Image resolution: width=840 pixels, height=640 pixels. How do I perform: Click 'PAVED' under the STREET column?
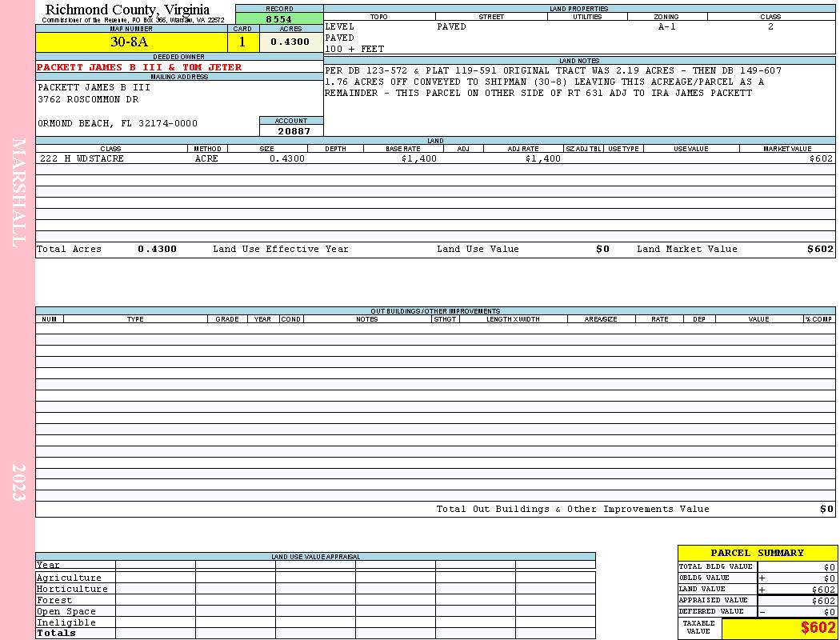point(451,26)
